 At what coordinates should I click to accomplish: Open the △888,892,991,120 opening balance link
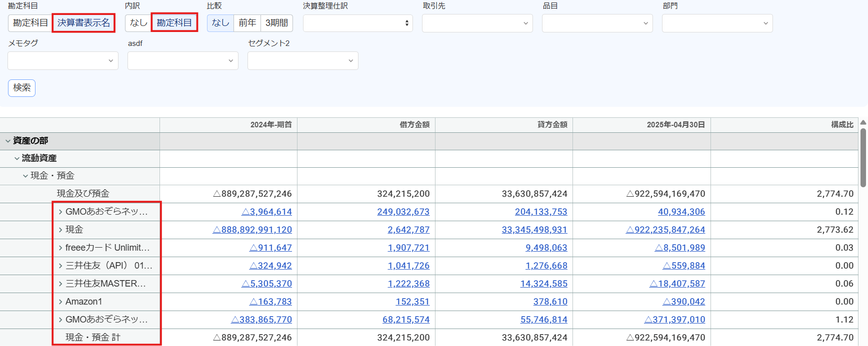pos(252,230)
